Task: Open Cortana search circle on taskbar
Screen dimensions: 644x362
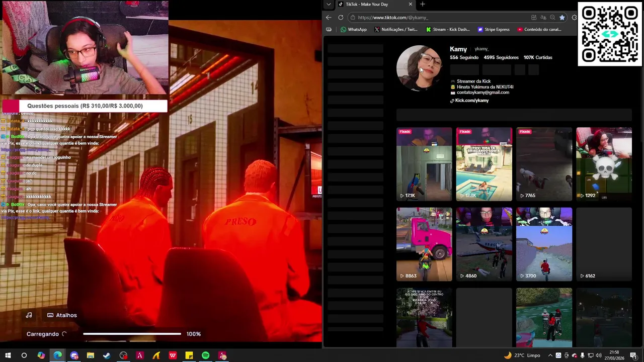Action: pos(24,356)
